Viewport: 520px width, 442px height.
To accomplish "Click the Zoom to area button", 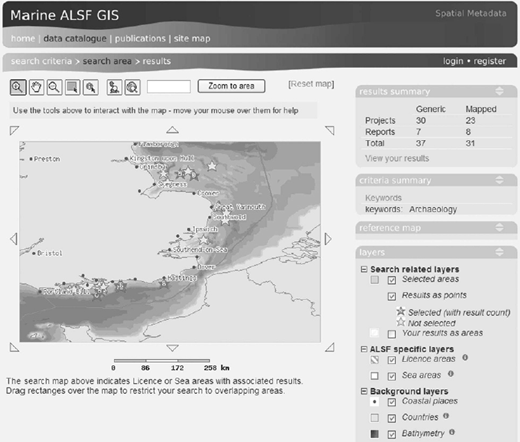I will tap(231, 86).
